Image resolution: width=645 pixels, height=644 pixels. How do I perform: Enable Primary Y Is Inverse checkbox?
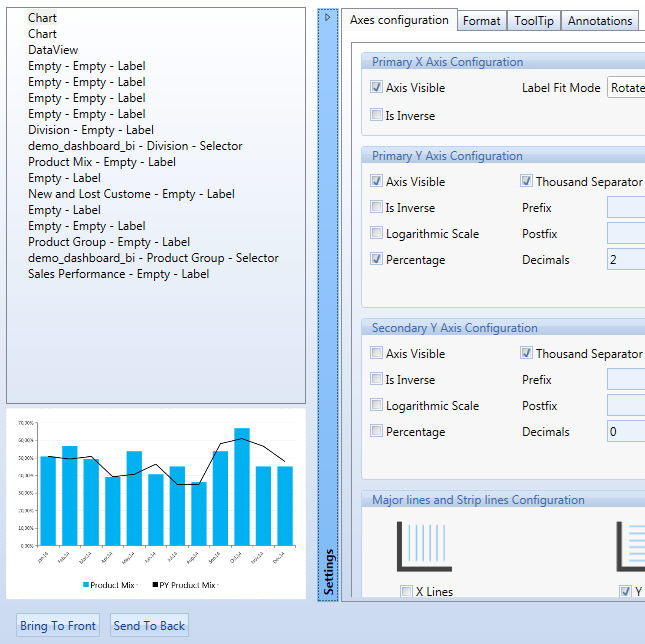click(376, 207)
